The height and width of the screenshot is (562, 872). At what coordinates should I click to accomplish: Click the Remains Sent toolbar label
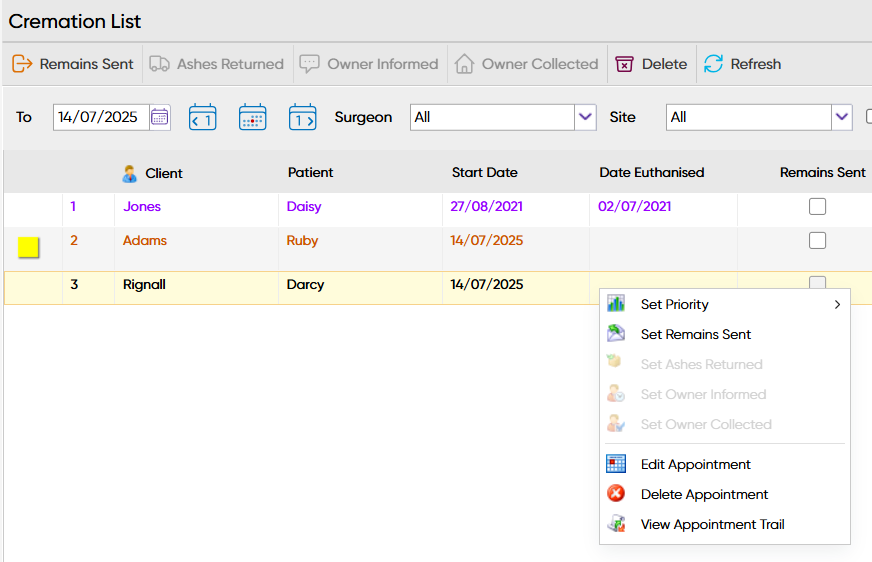pos(86,64)
